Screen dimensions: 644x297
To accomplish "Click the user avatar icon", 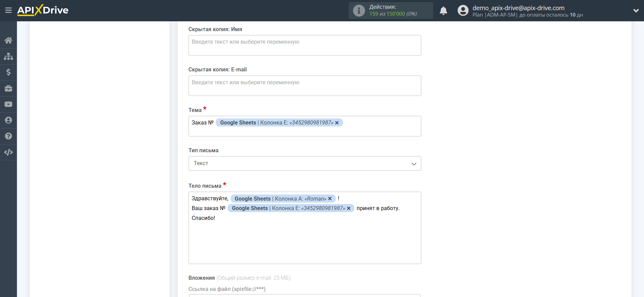I will 463,10.
